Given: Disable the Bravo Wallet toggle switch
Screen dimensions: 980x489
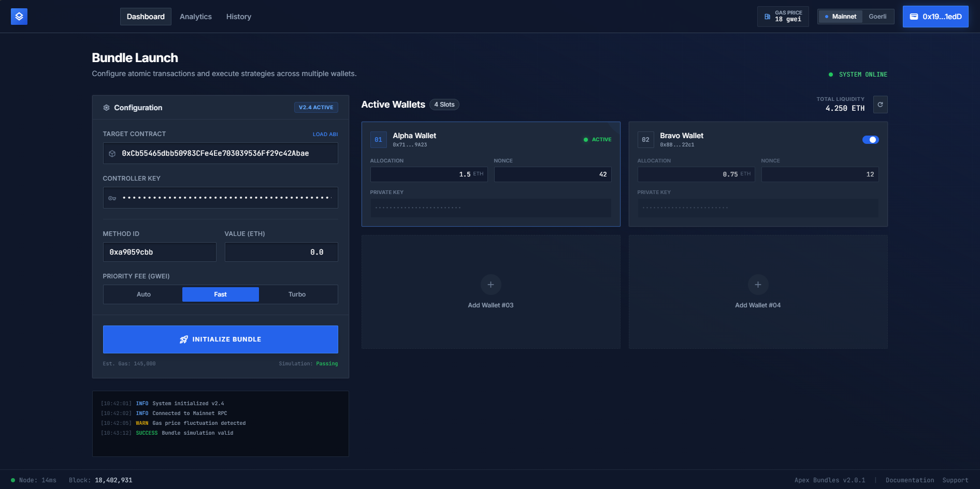Looking at the screenshot, I should 871,140.
